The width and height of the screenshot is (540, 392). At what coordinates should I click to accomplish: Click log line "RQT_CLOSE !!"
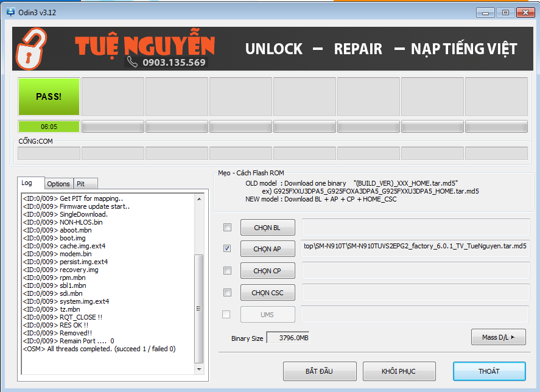(62, 317)
